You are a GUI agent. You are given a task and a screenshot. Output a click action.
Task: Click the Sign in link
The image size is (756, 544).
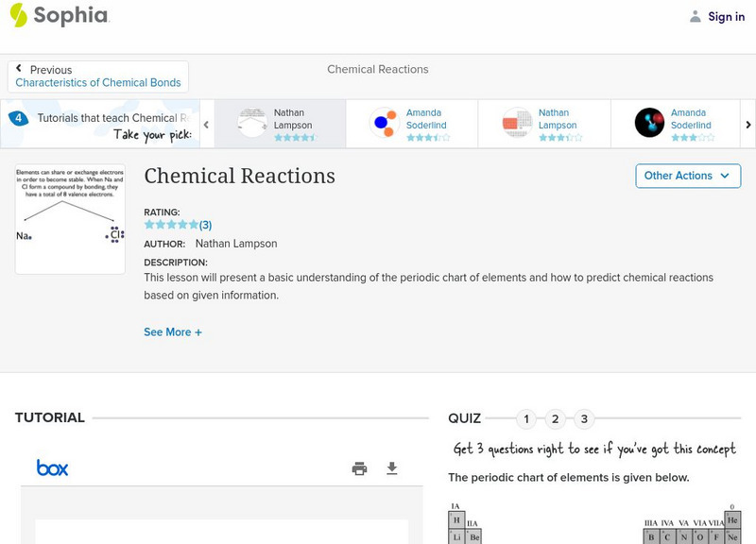pos(726,16)
